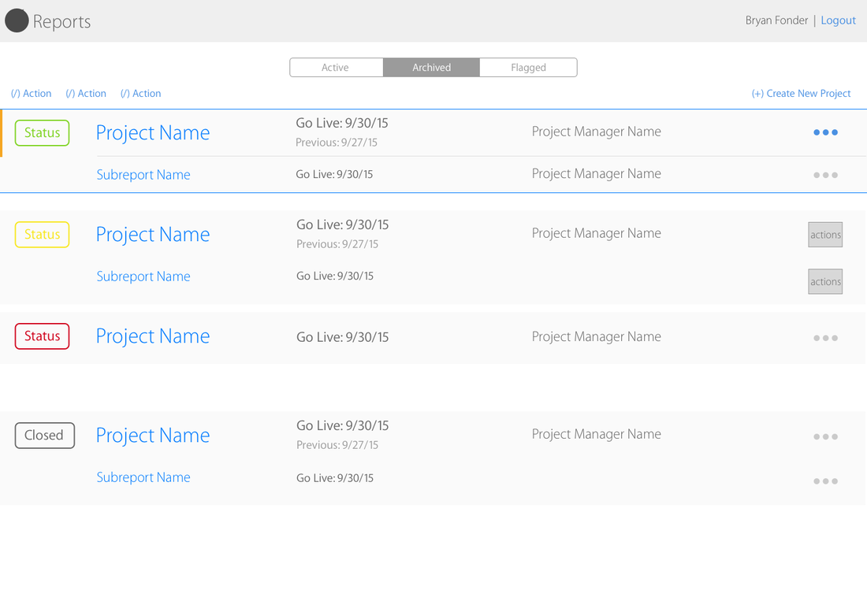The width and height of the screenshot is (867, 616).
Task: Click Project Manager Name in green Status project row
Action: click(x=596, y=132)
